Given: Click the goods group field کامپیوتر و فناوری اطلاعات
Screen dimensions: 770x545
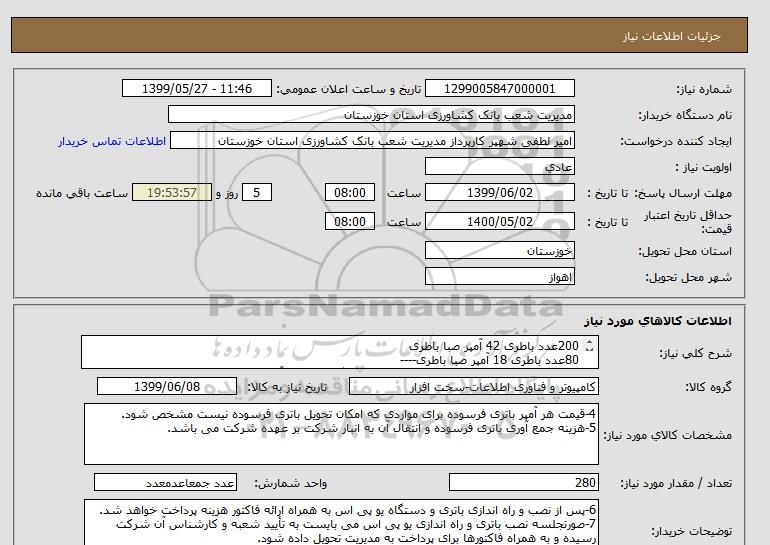Looking at the screenshot, I should click(x=473, y=387).
